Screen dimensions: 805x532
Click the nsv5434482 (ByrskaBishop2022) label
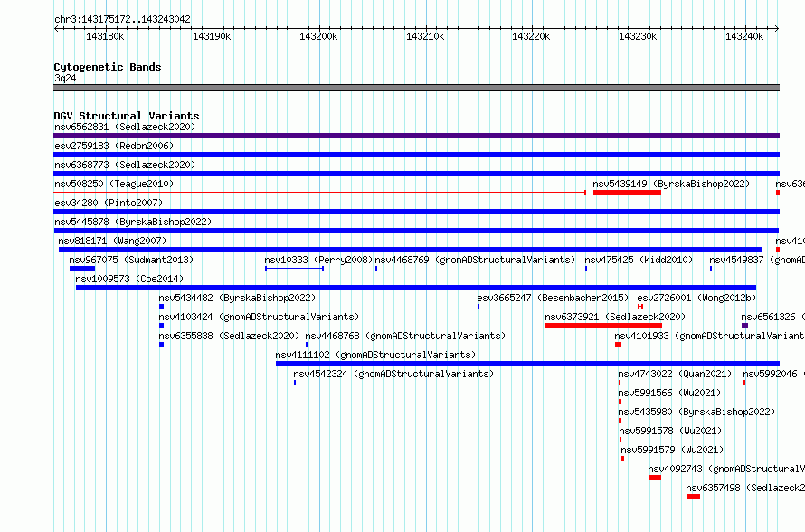(x=237, y=298)
